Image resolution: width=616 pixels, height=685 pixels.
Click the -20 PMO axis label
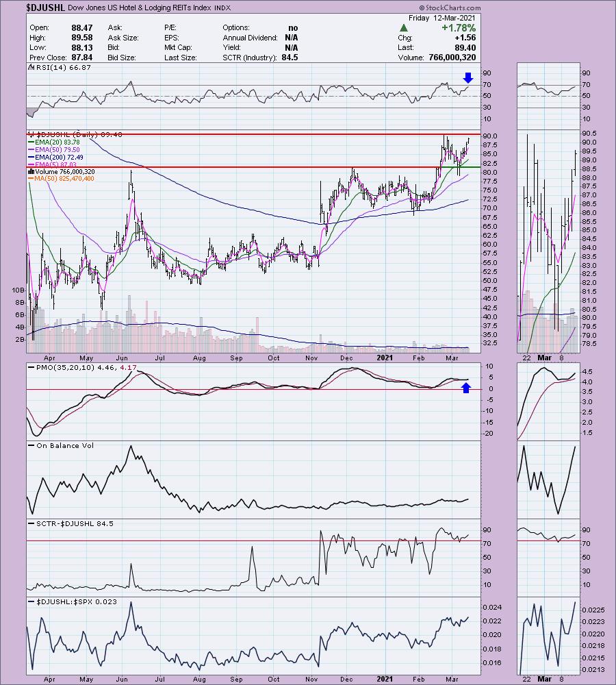pyautogui.click(x=489, y=434)
